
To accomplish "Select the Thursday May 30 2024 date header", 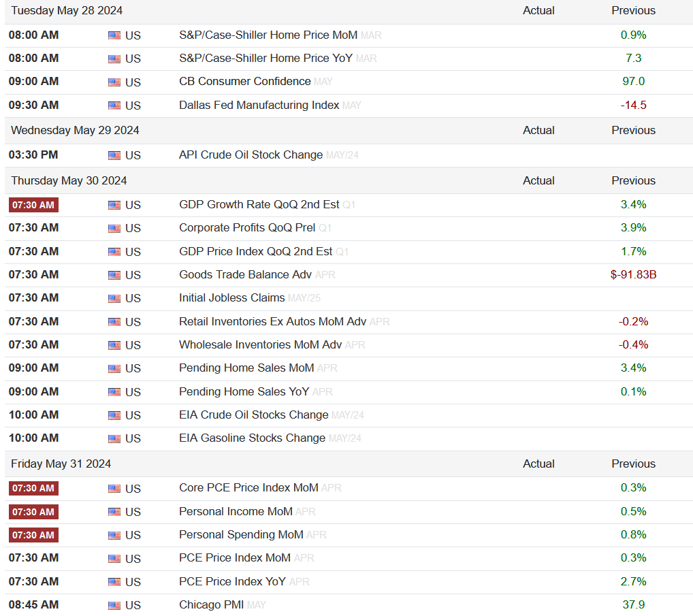I will (69, 181).
